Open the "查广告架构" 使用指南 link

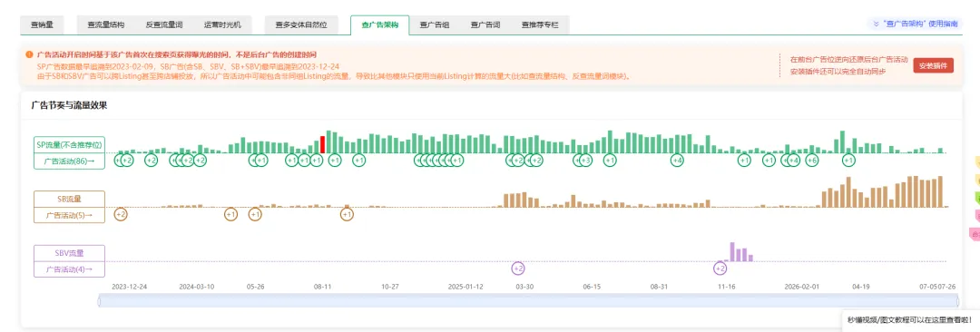tap(921, 24)
